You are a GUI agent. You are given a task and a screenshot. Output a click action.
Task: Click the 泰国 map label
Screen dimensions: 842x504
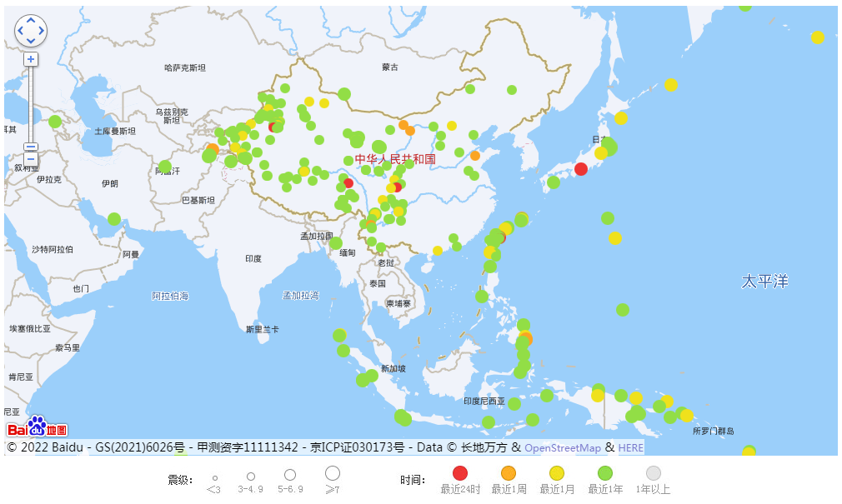pos(378,283)
